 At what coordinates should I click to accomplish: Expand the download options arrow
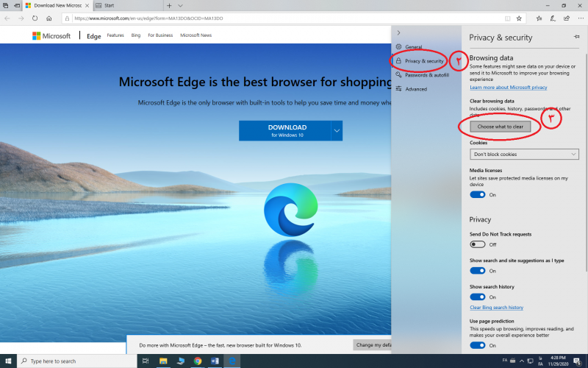pyautogui.click(x=337, y=130)
